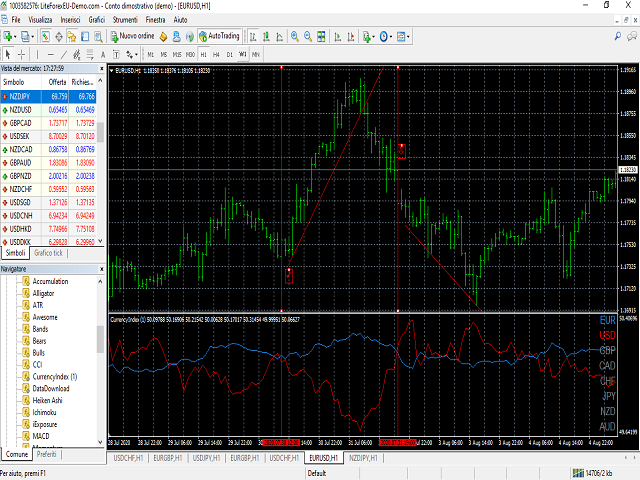
Task: Select the arrow cursor tool
Action: click(x=9, y=53)
